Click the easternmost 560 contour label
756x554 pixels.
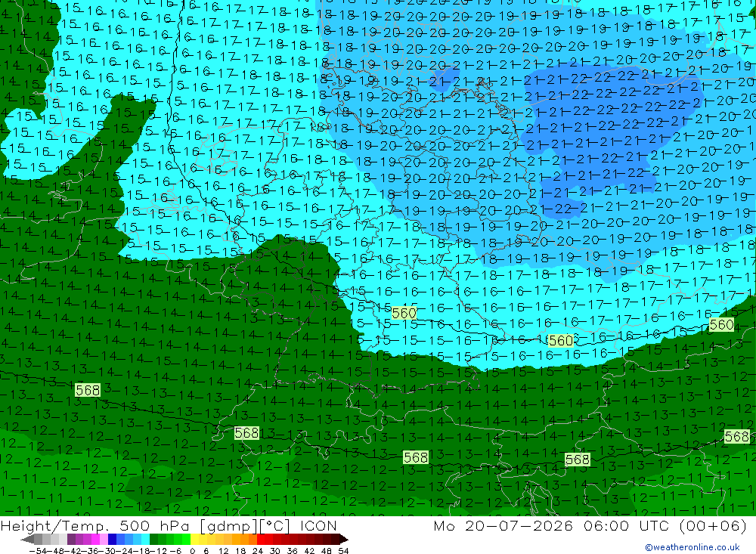pos(722,324)
